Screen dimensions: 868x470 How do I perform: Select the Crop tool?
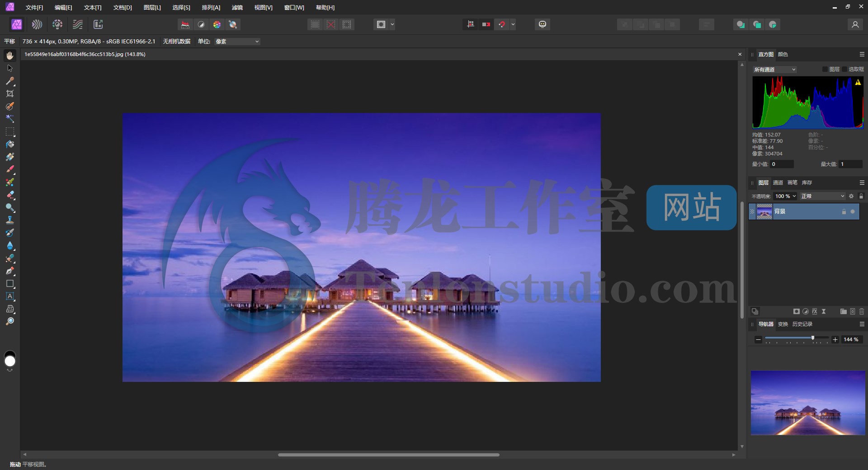(x=10, y=94)
